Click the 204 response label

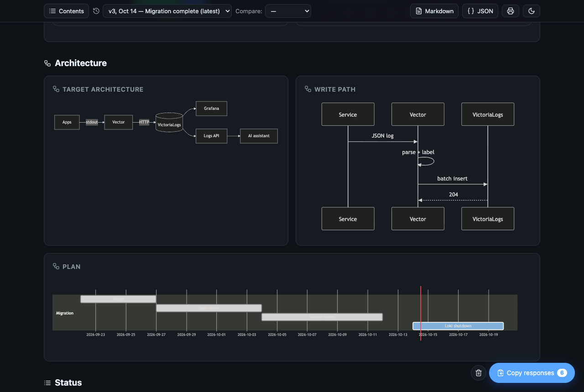[454, 195]
